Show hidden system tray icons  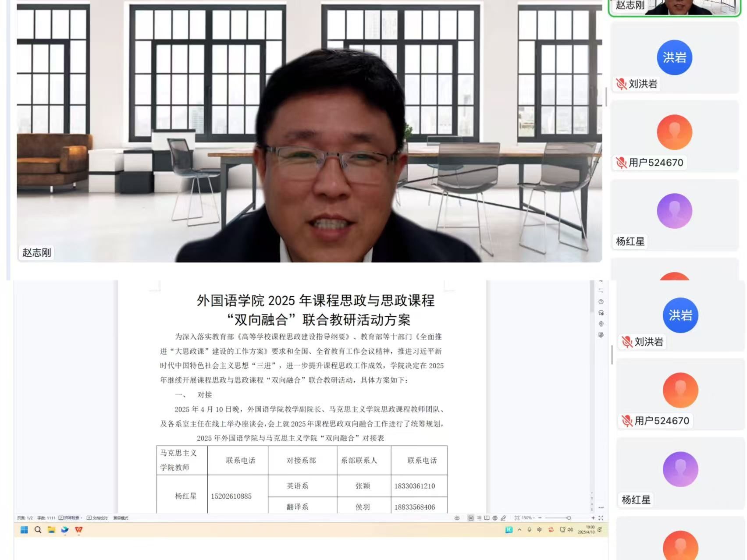click(519, 530)
